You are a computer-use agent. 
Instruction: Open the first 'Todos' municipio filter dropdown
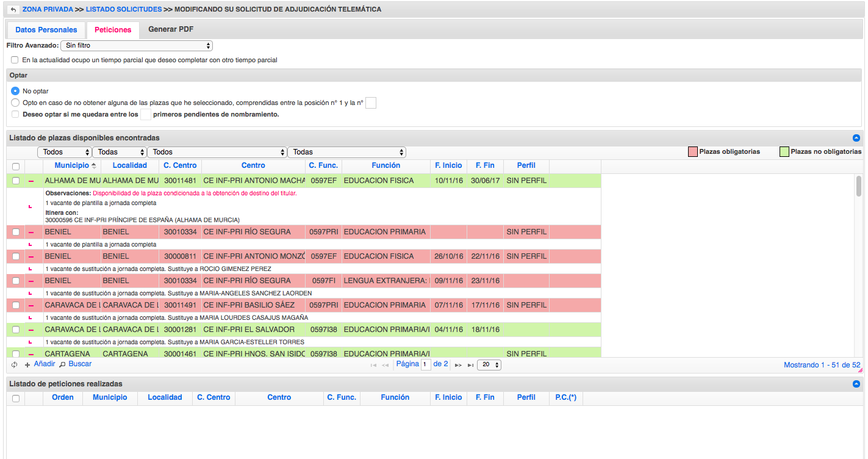tap(65, 152)
